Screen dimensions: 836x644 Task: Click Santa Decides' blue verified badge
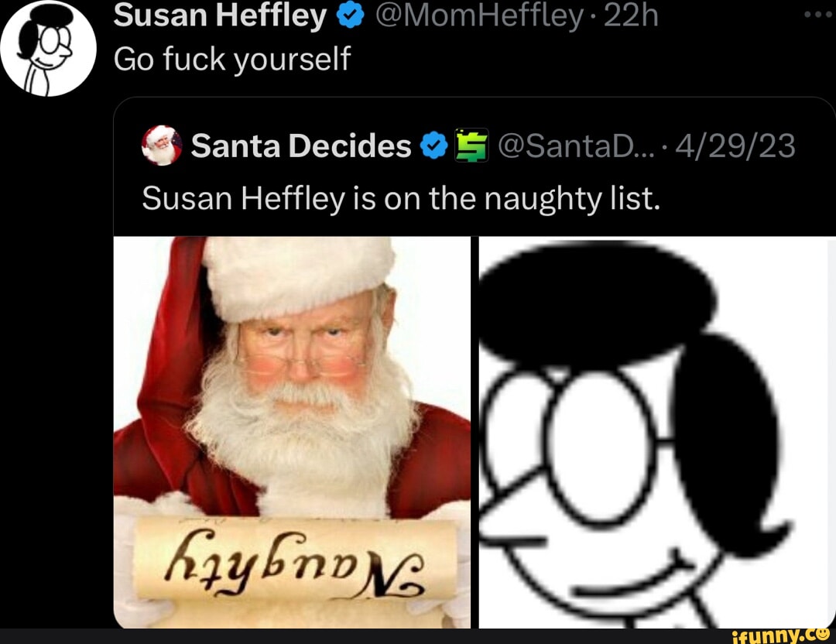click(433, 146)
